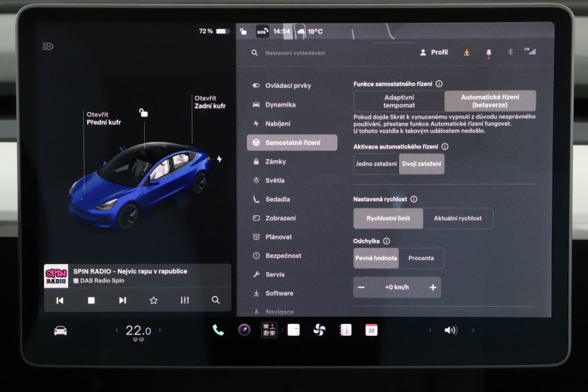Increase speed offset with plus button
The width and height of the screenshot is (588, 392).
pyautogui.click(x=432, y=288)
